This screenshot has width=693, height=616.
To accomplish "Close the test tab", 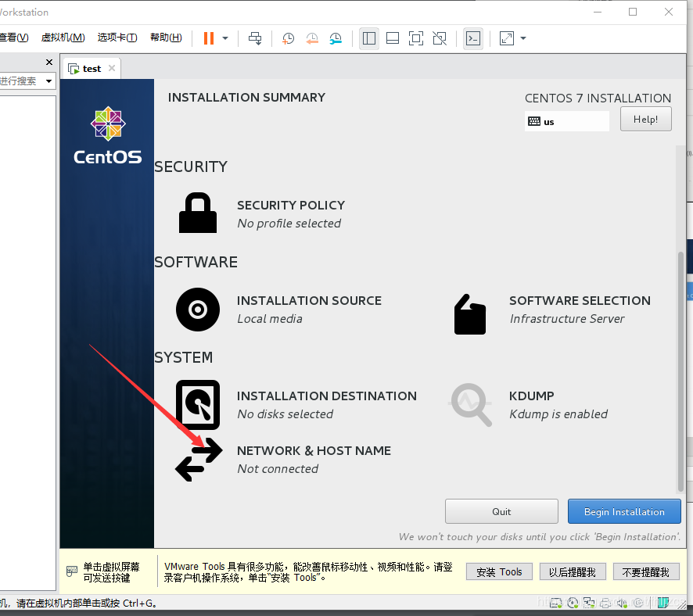I will [x=112, y=68].
